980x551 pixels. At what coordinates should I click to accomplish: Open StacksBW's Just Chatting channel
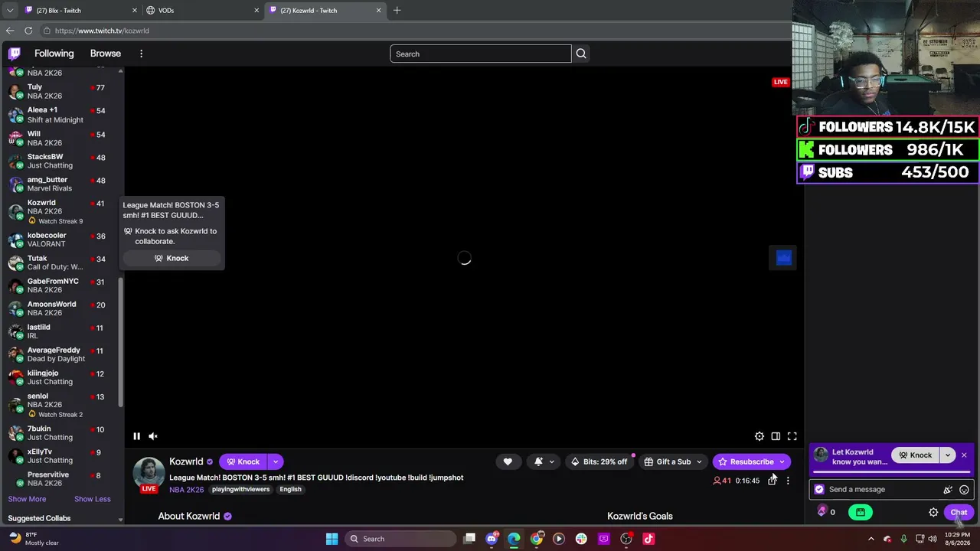(x=60, y=161)
